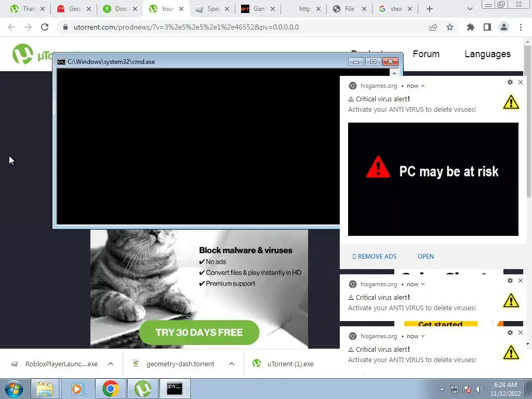Open uTorrent taskbar icon
532x399 pixels.
(143, 389)
